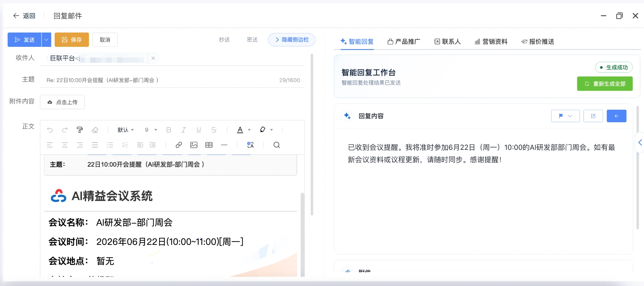Insert a bulleted list
The image size is (644, 286).
click(110, 145)
